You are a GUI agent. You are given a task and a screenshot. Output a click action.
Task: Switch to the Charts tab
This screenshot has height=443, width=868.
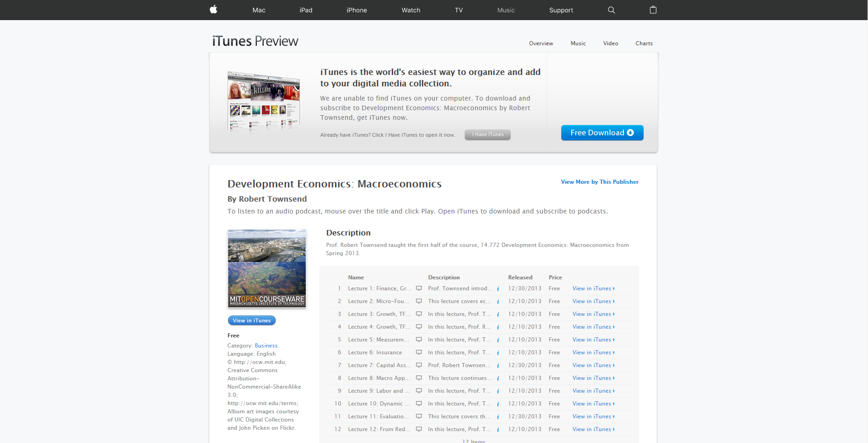pos(644,43)
